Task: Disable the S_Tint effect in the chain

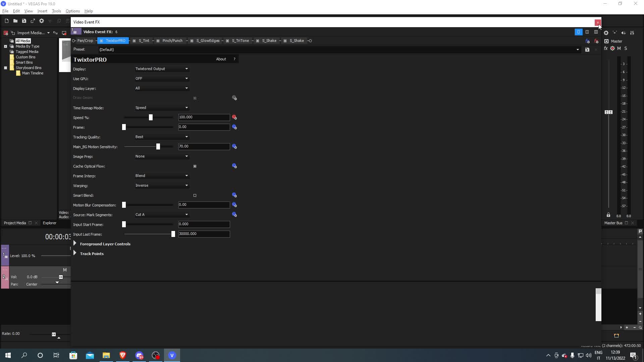Action: 135,41
